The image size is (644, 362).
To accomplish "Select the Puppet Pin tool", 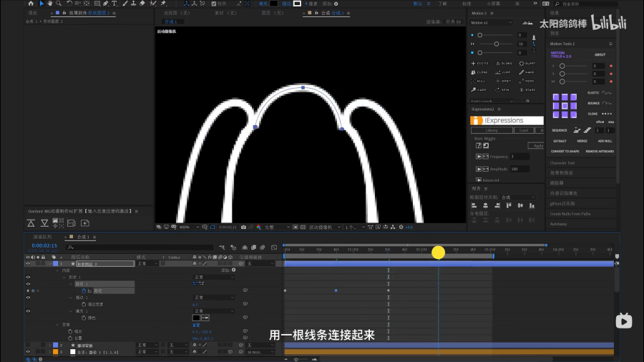I will 163,4.
